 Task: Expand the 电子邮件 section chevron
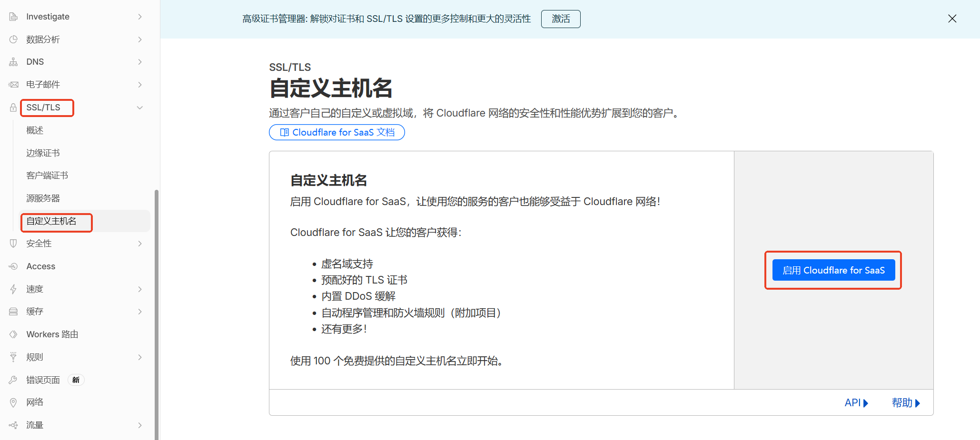coord(140,85)
